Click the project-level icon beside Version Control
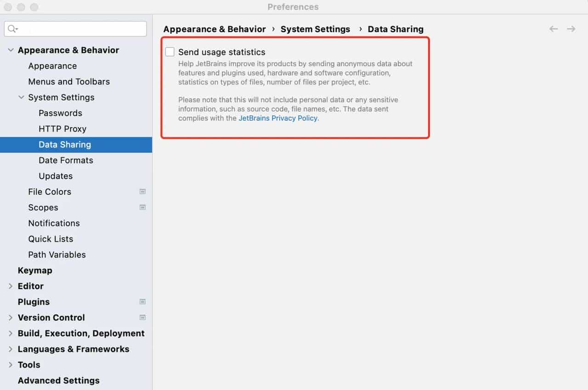This screenshot has height=390, width=588. [x=142, y=317]
